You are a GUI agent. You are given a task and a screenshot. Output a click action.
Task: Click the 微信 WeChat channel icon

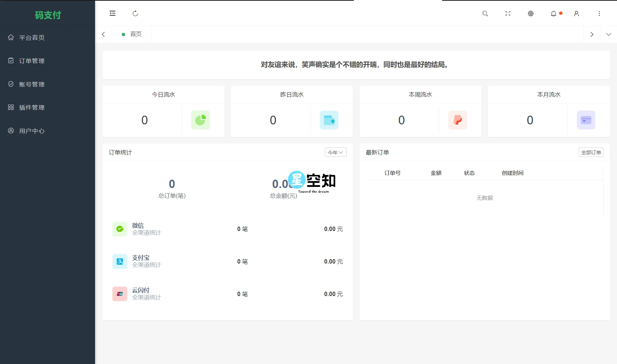[x=120, y=229]
